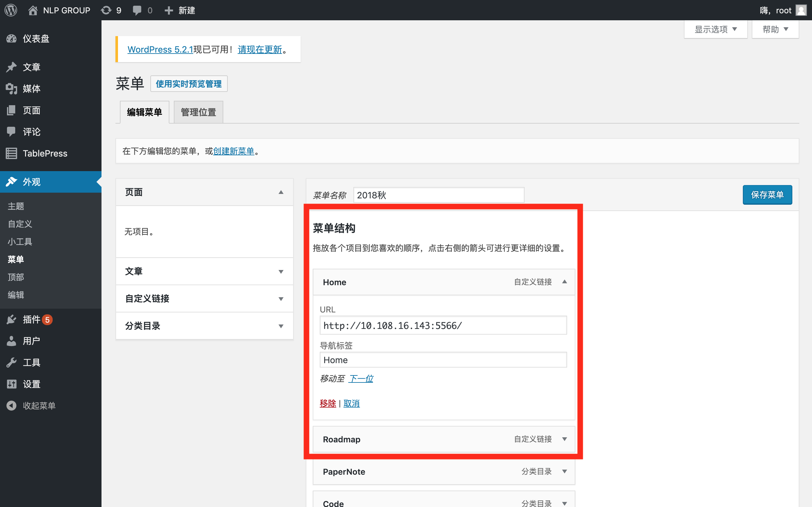Open the 设置 settings menu

31,384
